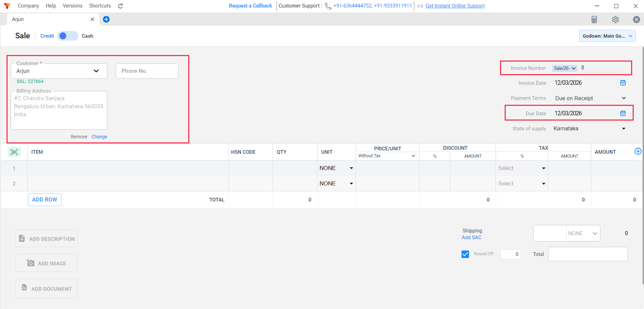The image size is (644, 309).
Task: Open the settings gear icon
Action: (x=615, y=19)
